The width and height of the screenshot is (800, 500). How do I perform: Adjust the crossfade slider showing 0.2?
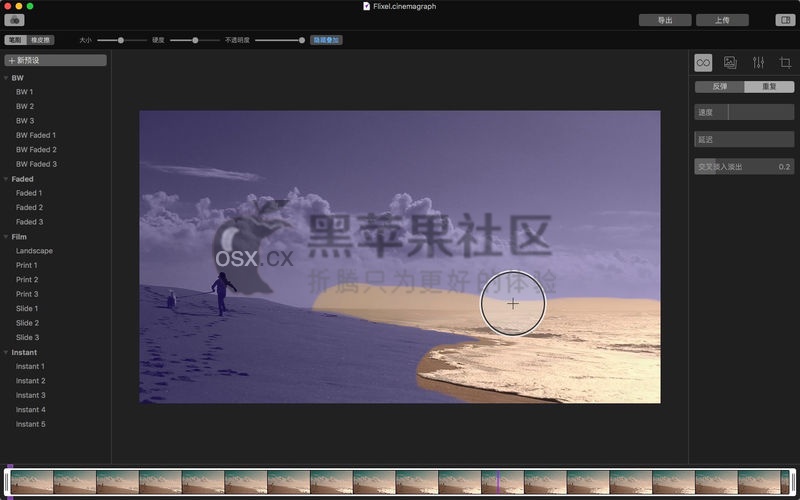[x=744, y=167]
